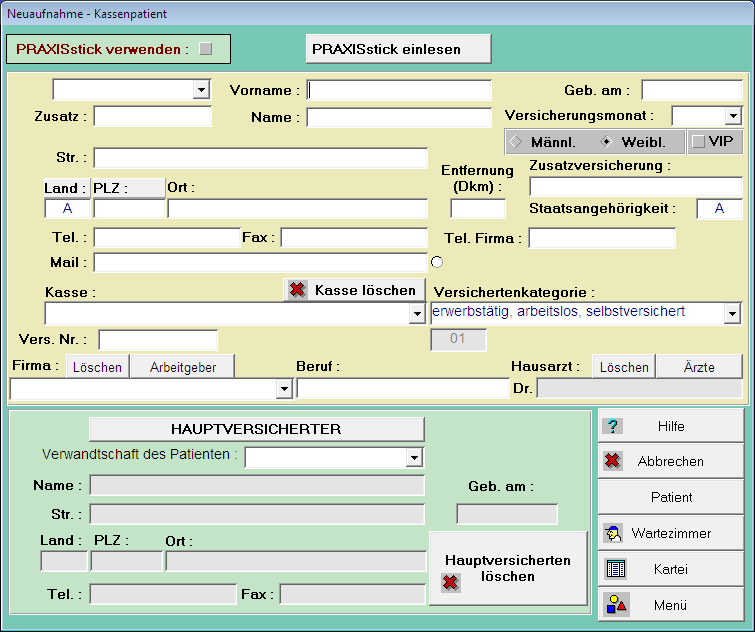755x632 pixels.
Task: Click red X on Kasse löschen
Action: coord(297,290)
